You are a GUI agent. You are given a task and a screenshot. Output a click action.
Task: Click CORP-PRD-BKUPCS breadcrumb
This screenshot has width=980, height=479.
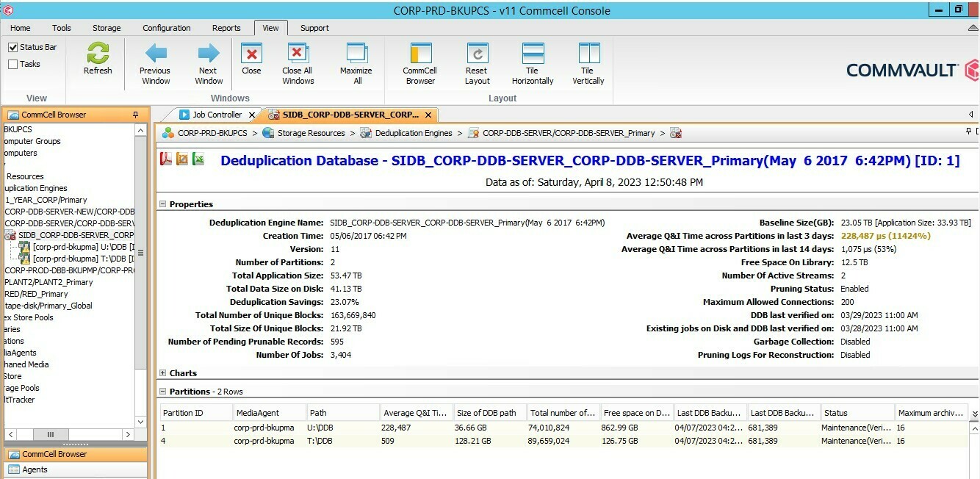tap(212, 133)
